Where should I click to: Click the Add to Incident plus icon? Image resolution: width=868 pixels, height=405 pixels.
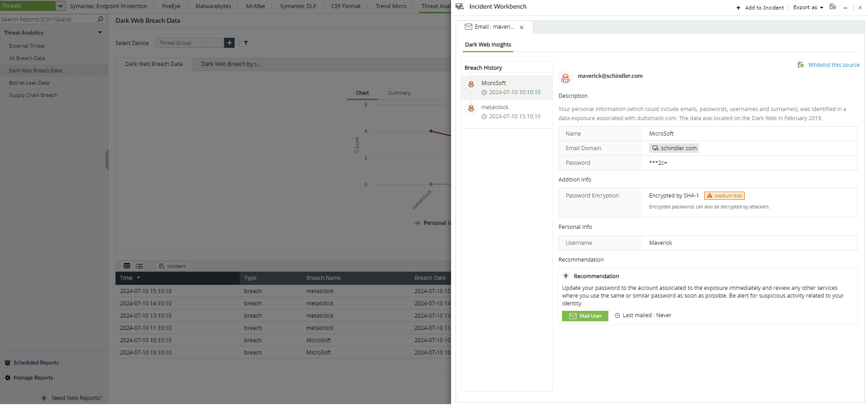738,8
